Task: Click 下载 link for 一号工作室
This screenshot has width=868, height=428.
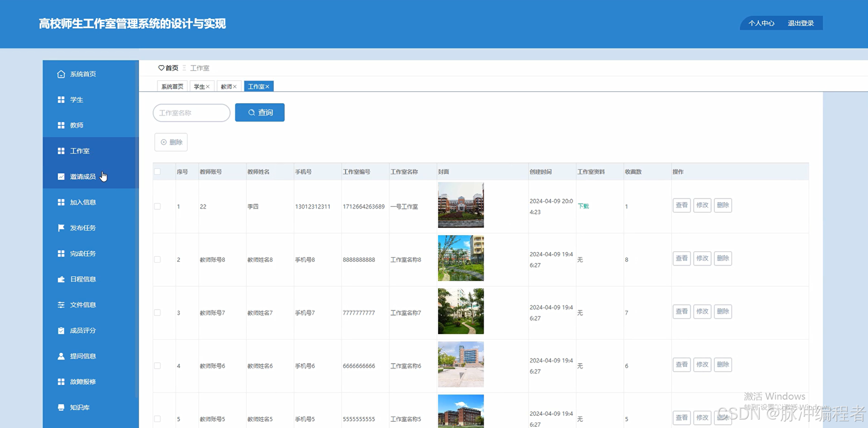Action: (584, 206)
